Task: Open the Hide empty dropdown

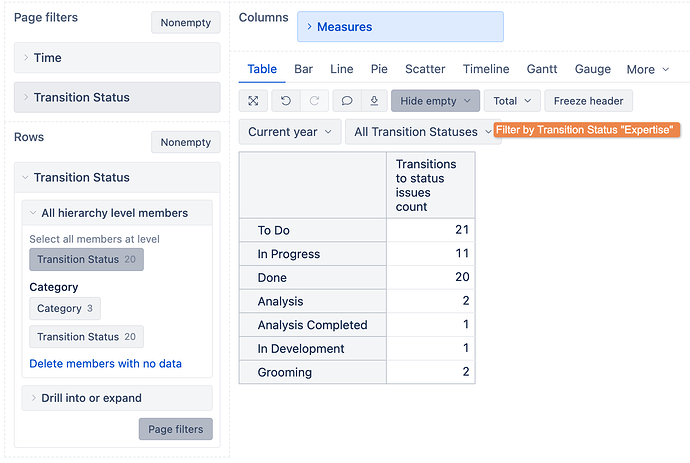Action: pyautogui.click(x=435, y=101)
